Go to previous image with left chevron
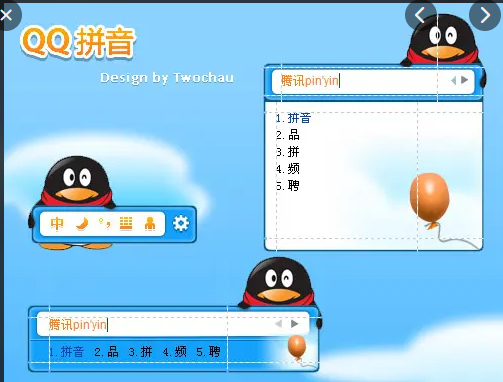Image resolution: width=503 pixels, height=382 pixels. [421, 15]
